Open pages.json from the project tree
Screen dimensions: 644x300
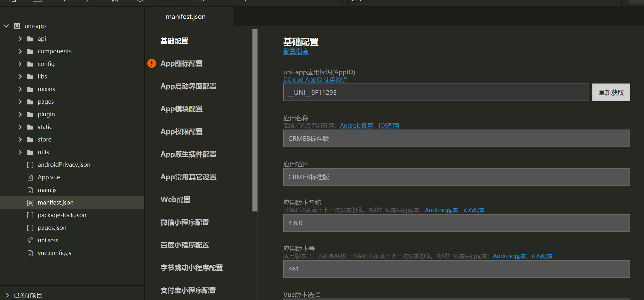(52, 228)
